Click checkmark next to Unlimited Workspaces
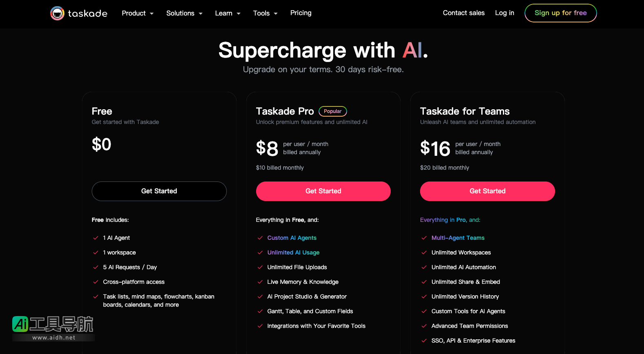This screenshot has height=354, width=644. coord(424,252)
